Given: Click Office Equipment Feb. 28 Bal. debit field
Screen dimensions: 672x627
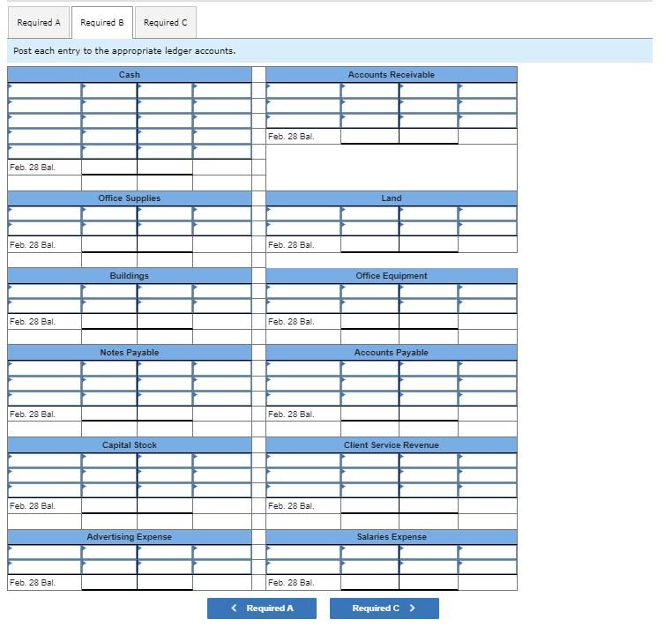Looking at the screenshot, I should 370,321.
